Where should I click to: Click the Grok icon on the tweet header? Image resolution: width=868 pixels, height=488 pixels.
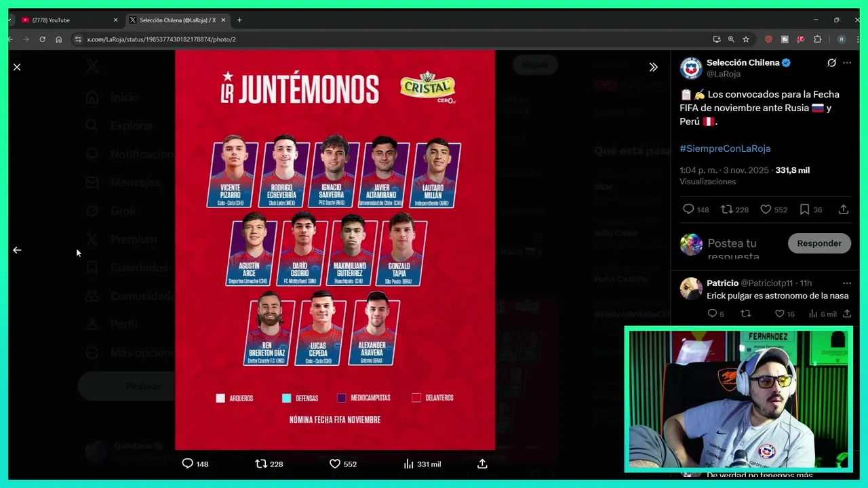(x=831, y=62)
